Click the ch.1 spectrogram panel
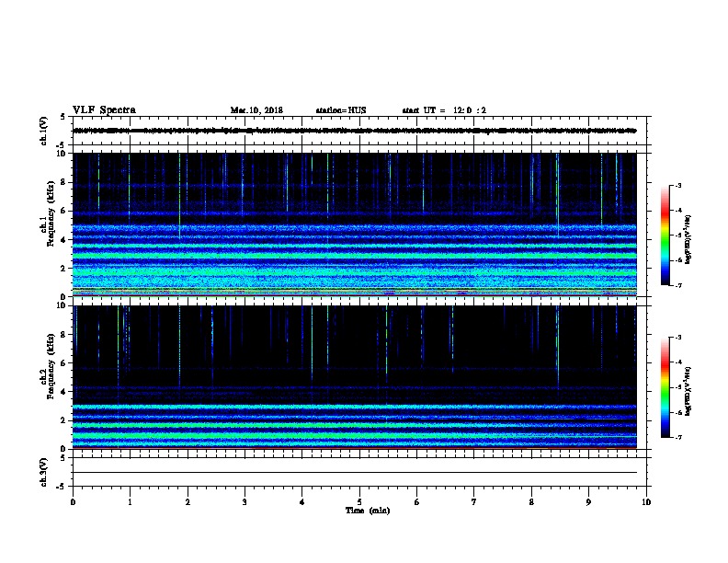 (355, 224)
